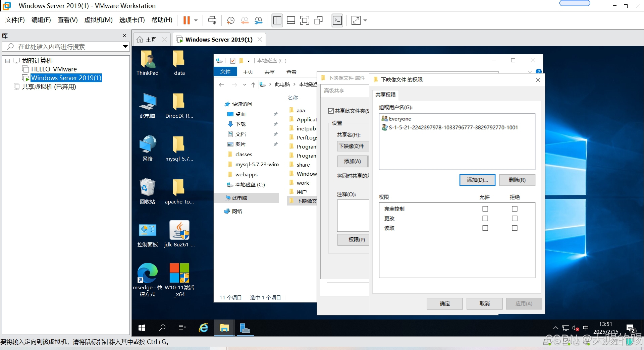
Task: Open the dropdown arrow next to the pause icon
Action: 196,20
